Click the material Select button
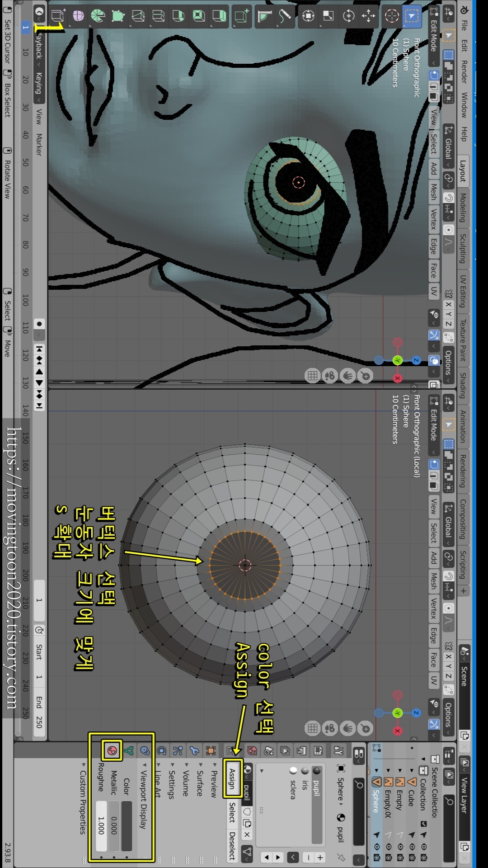488x868 pixels. [232, 812]
